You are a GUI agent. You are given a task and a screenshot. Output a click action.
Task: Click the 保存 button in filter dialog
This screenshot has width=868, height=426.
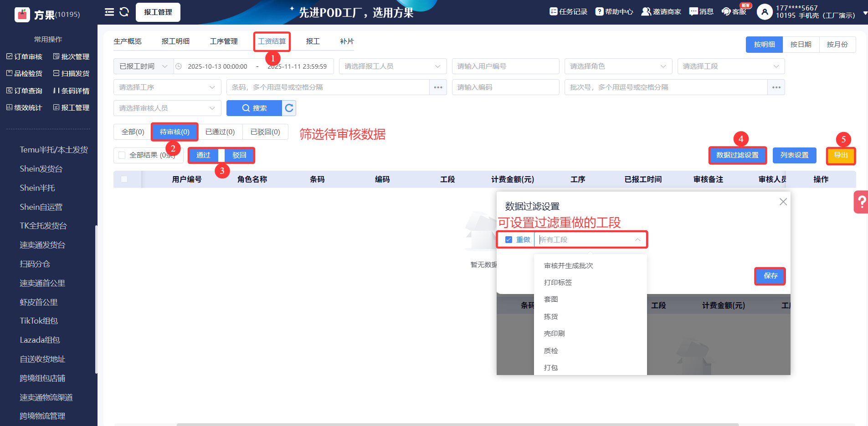770,276
